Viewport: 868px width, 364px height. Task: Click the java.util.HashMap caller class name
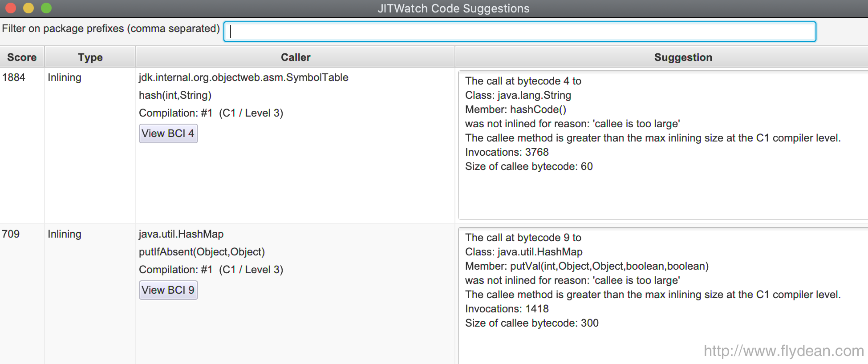[x=181, y=234]
